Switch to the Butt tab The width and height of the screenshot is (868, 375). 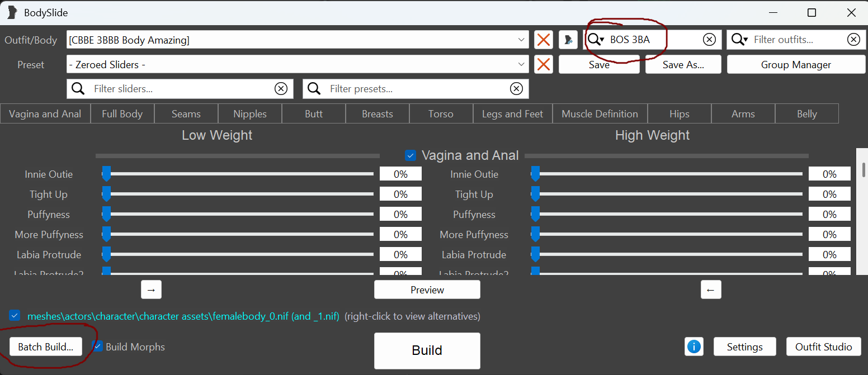coord(314,113)
